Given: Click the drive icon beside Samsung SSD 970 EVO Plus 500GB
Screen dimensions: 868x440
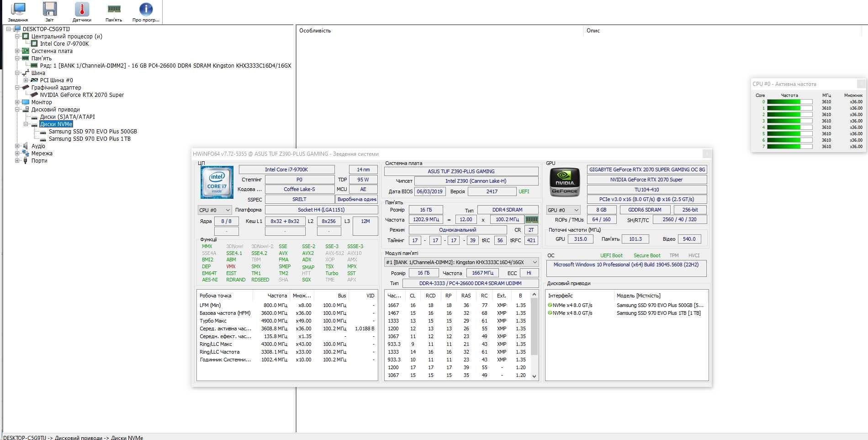Looking at the screenshot, I should 43,132.
